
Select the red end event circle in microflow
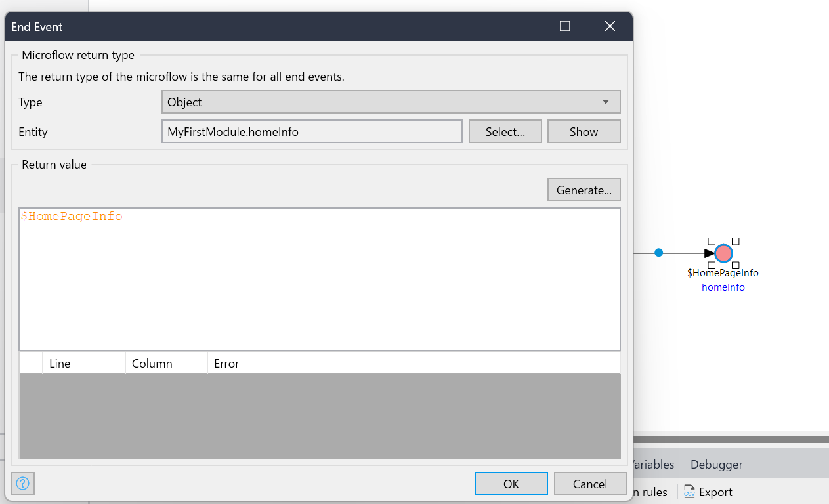click(723, 253)
